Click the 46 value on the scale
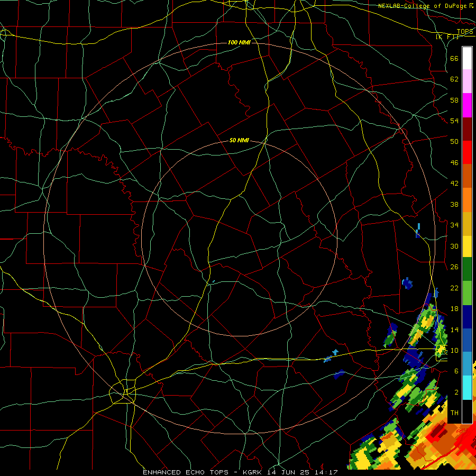Image resolution: width=476 pixels, height=476 pixels. click(454, 163)
